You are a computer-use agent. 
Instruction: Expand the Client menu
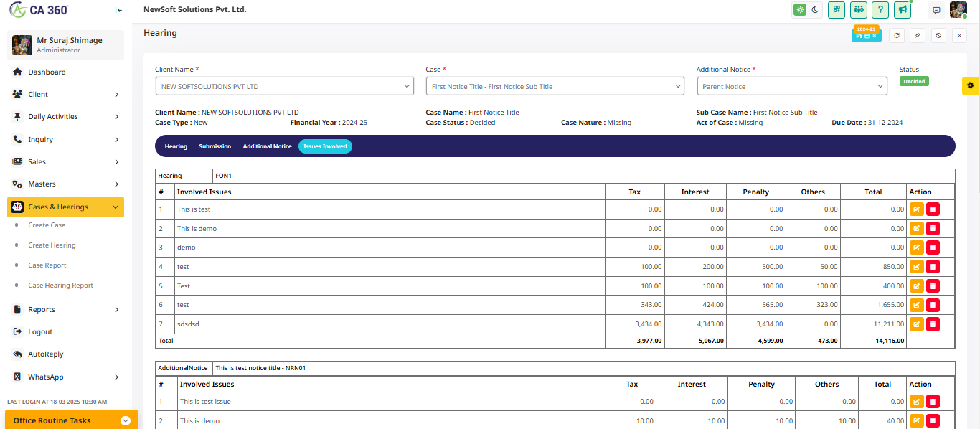[66, 94]
